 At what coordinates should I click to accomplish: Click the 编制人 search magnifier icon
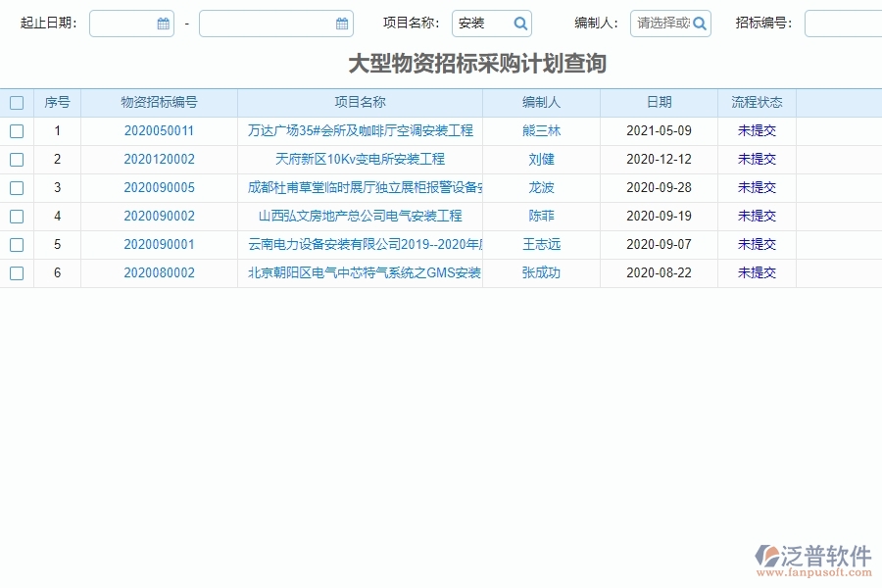coord(698,23)
